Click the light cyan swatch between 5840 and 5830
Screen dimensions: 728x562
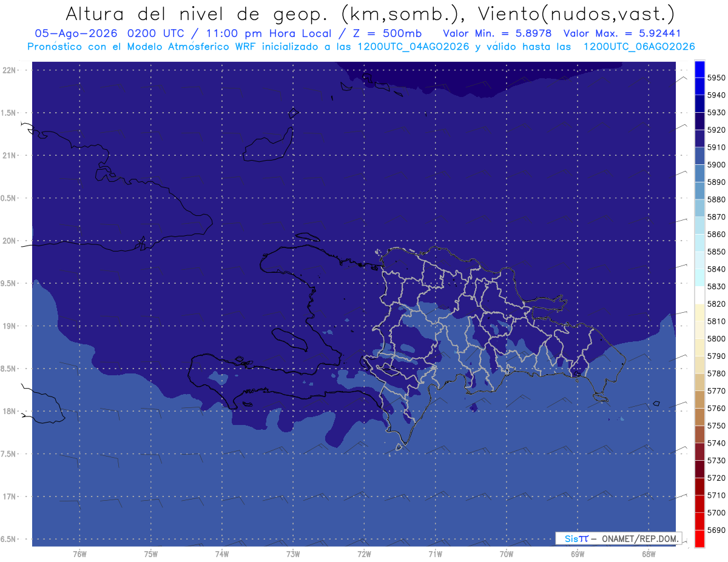pos(699,278)
